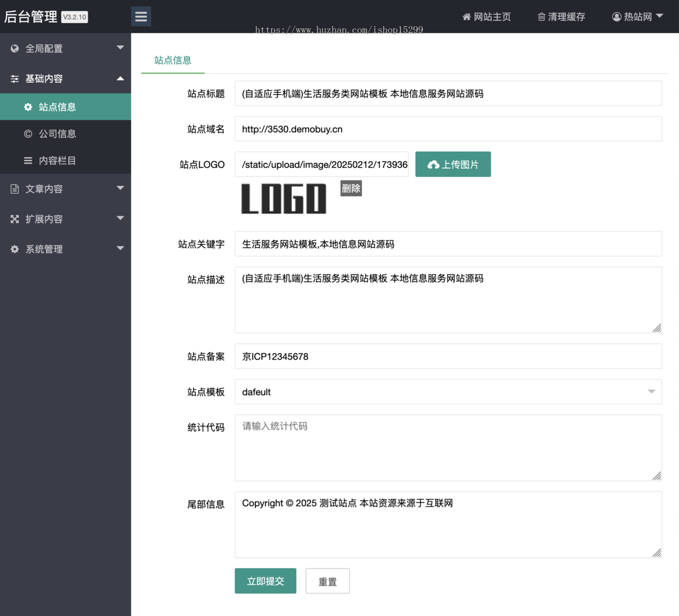Click the user avatar icon beside 热站网

pos(617,17)
